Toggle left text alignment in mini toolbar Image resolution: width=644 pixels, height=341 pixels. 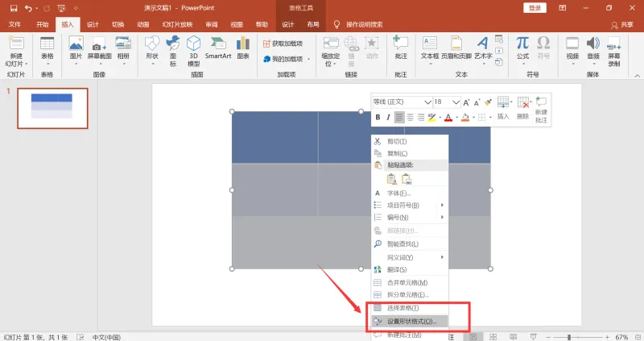point(399,118)
